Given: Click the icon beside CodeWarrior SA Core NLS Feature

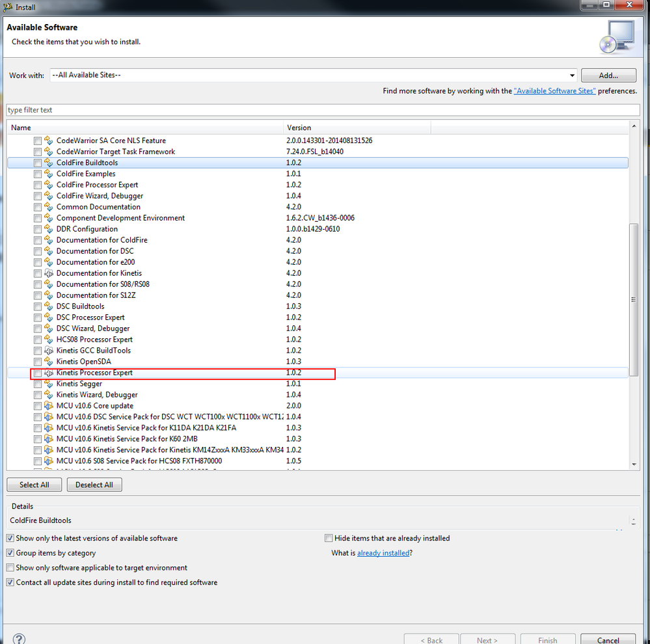Looking at the screenshot, I should click(49, 141).
